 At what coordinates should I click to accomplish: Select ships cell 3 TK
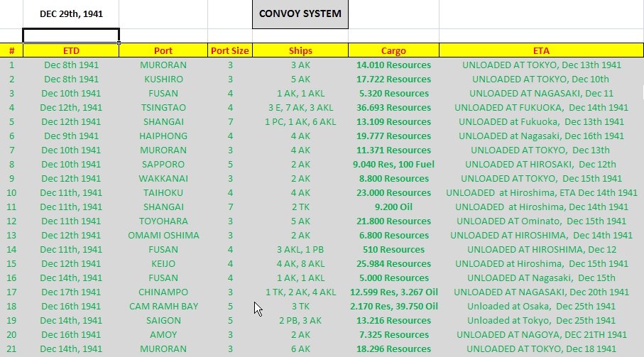(300, 306)
